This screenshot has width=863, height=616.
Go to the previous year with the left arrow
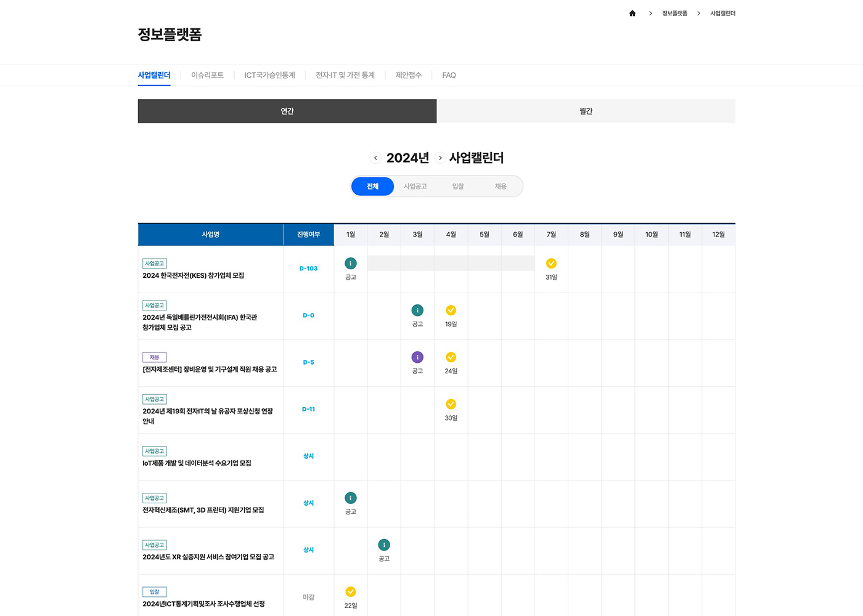coord(375,158)
